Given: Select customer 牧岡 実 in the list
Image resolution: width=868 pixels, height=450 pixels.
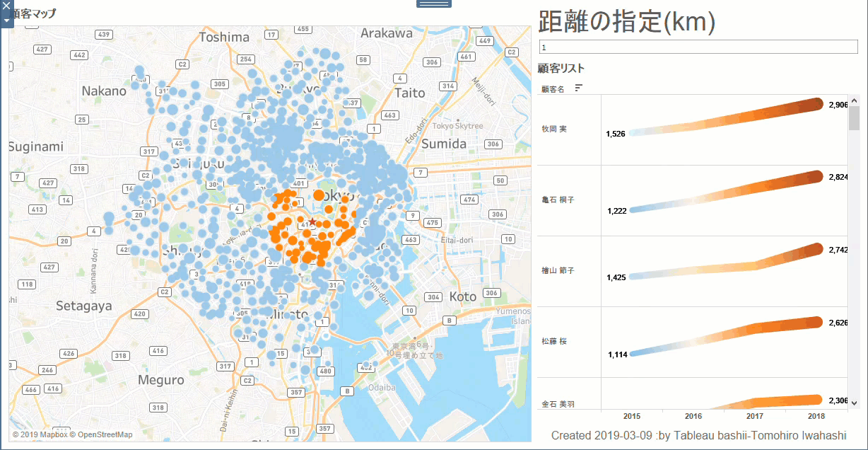Looking at the screenshot, I should (x=554, y=129).
